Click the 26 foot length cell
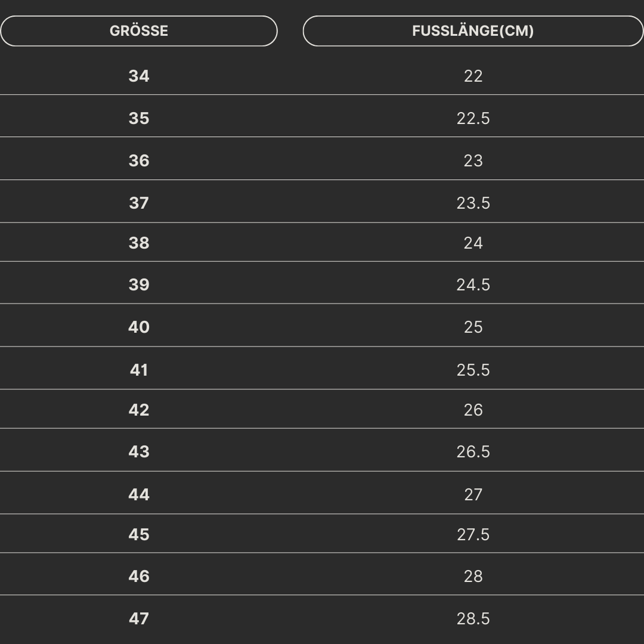Screen dimensions: 644x644 [x=473, y=410]
